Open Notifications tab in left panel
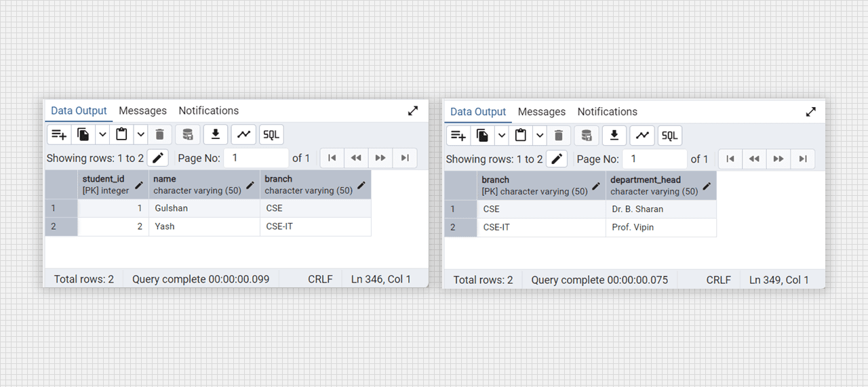This screenshot has height=387, width=868. pos(208,110)
